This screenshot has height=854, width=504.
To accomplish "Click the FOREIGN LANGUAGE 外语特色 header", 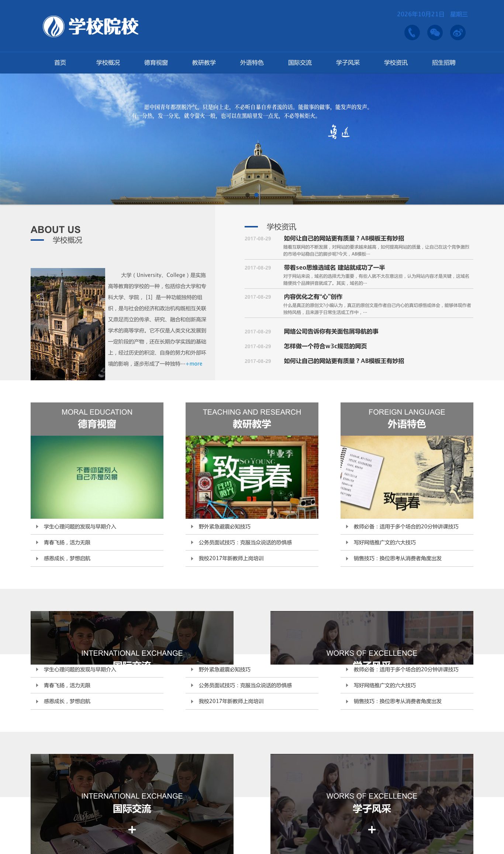I will coord(407,419).
